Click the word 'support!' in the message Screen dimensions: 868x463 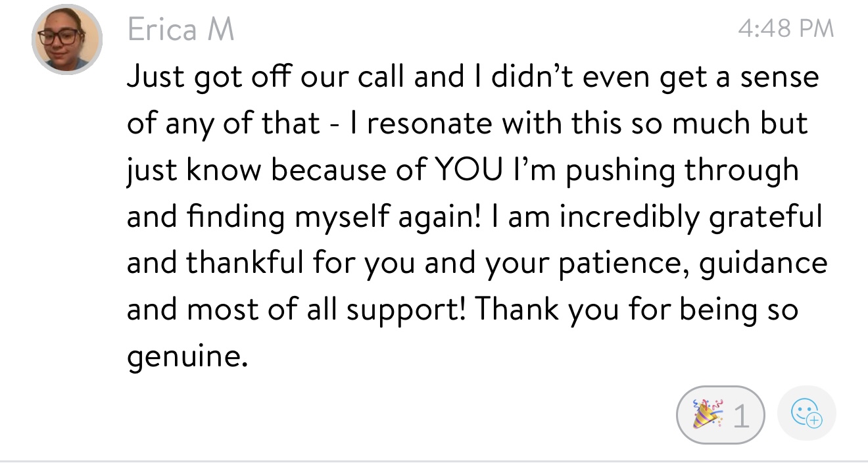point(404,310)
